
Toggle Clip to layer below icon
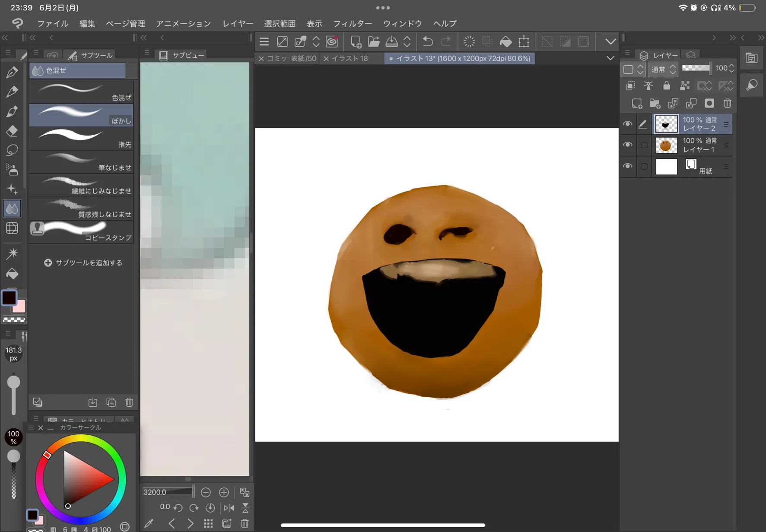630,85
